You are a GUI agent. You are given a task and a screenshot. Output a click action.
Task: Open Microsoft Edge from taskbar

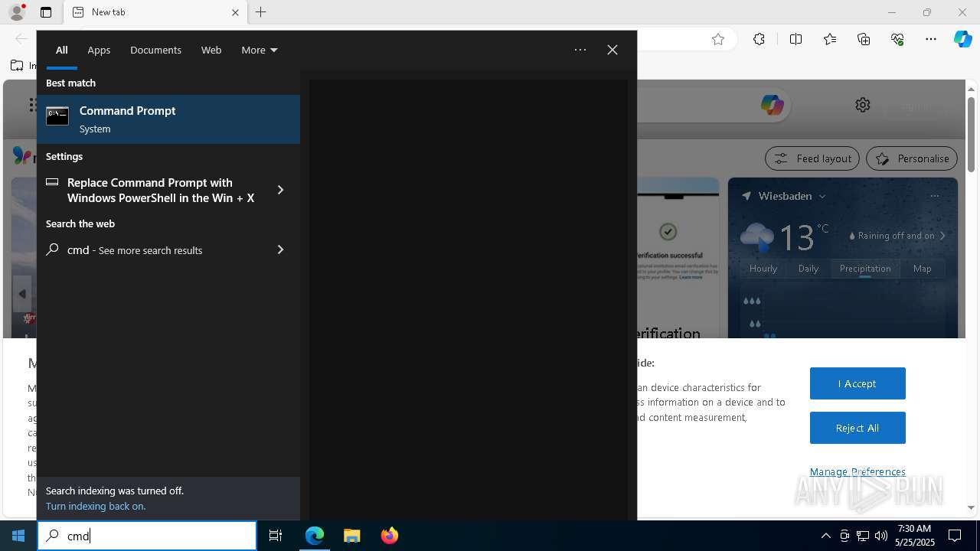pyautogui.click(x=315, y=536)
